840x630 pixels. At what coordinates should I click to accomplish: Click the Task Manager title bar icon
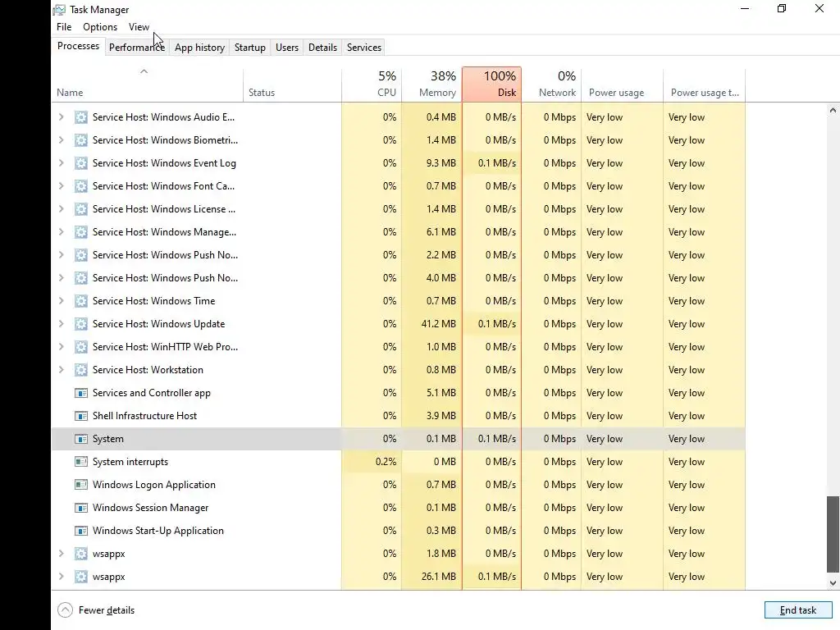click(x=59, y=10)
